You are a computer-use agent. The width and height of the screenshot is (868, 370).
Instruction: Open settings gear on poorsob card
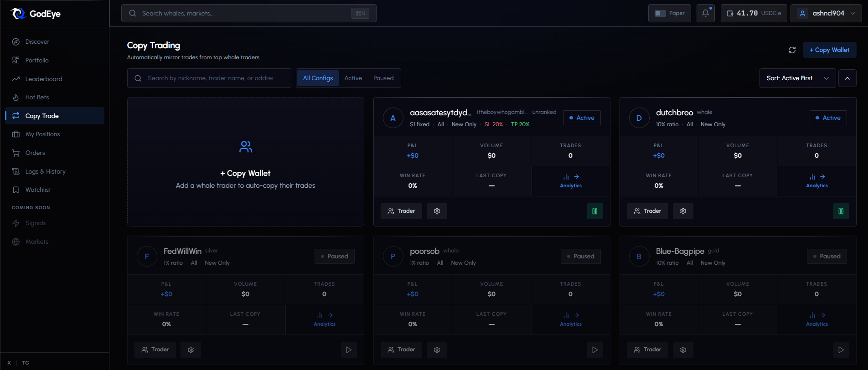tap(437, 349)
